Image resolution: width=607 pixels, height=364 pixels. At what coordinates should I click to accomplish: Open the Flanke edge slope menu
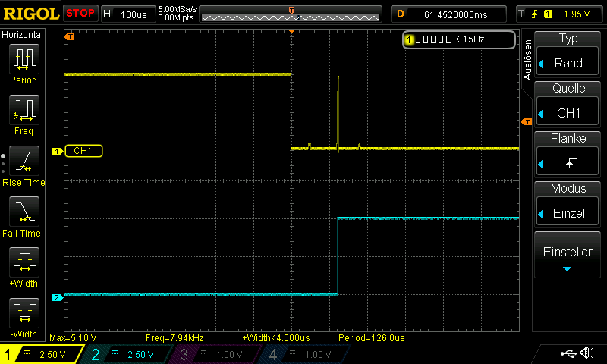tap(568, 155)
